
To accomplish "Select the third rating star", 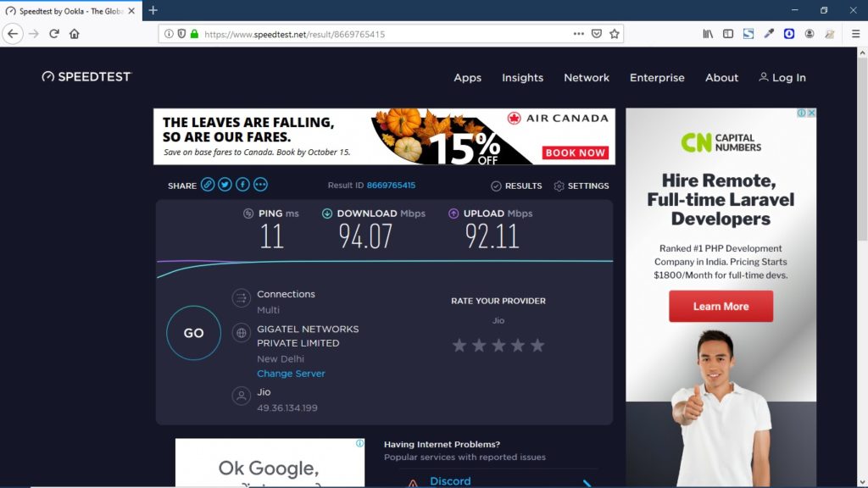I will coord(498,345).
